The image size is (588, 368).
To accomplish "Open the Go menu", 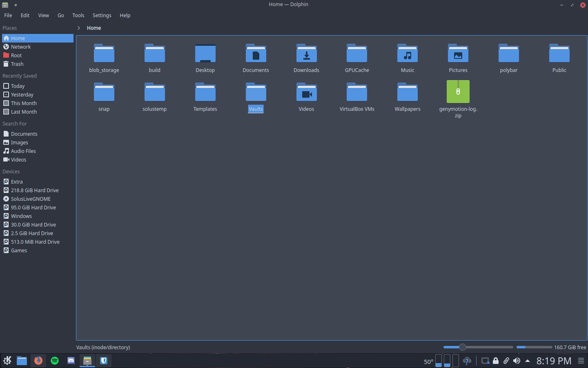I will [60, 15].
